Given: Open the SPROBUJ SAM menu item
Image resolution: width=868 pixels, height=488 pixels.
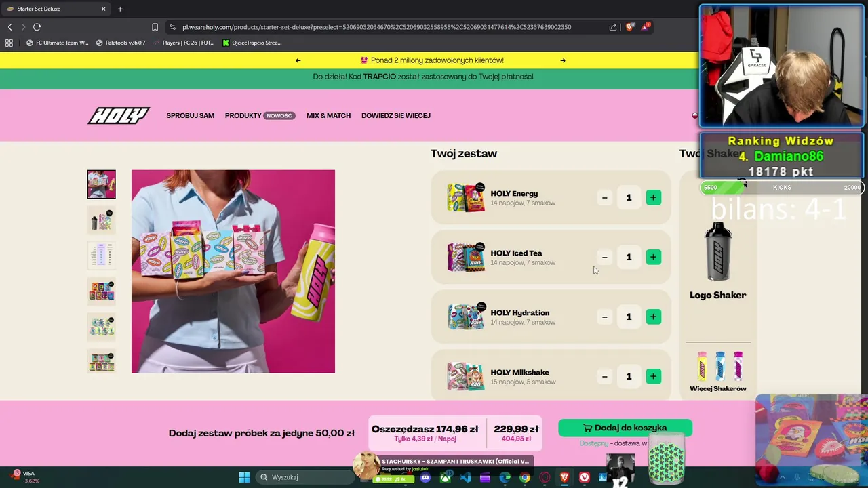Looking at the screenshot, I should pyautogui.click(x=191, y=115).
